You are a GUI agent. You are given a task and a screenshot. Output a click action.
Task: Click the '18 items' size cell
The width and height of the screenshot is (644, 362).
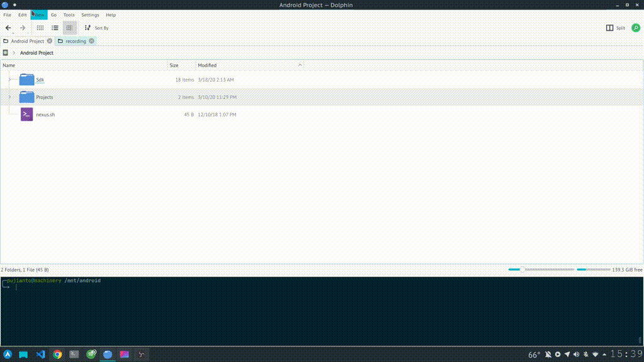(184, 80)
